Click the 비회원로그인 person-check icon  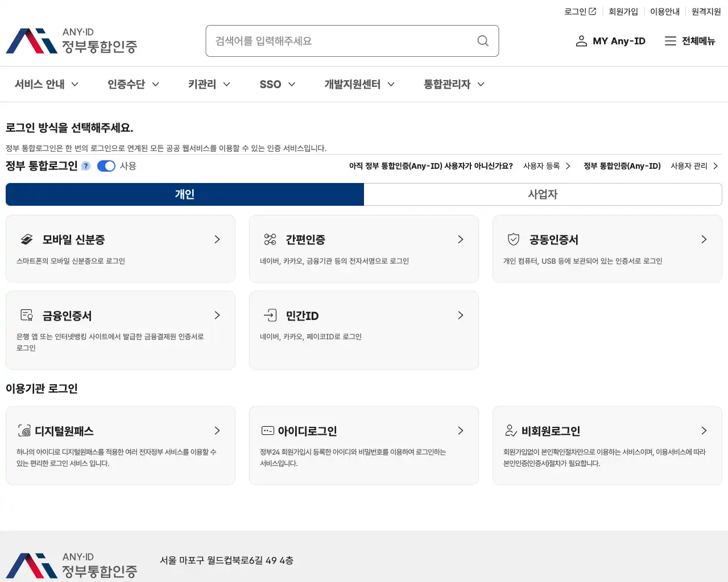point(511,431)
